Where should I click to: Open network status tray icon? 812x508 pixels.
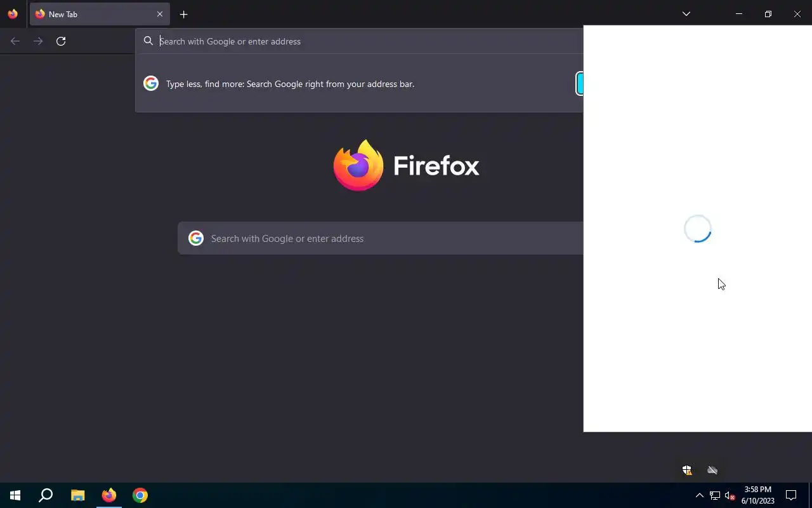715,495
